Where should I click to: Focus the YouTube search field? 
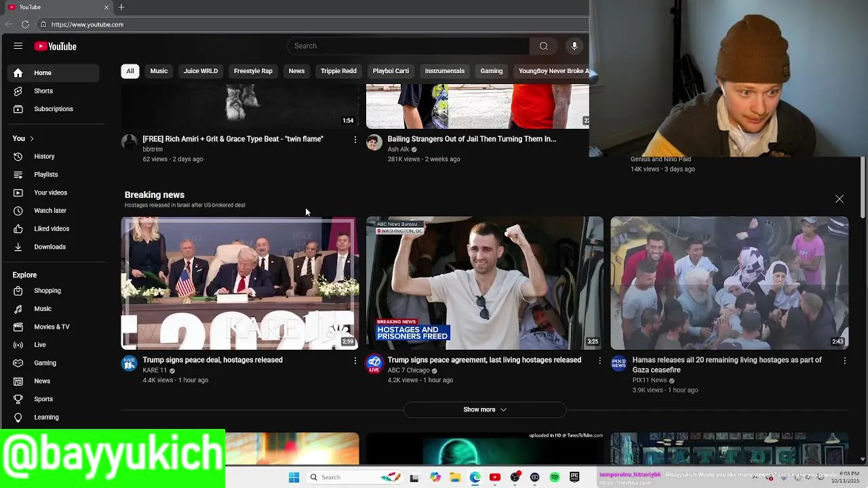point(408,46)
